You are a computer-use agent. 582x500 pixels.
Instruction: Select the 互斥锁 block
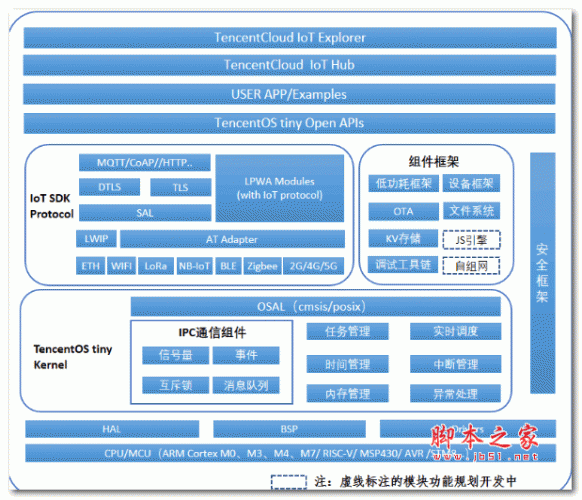pos(176,385)
